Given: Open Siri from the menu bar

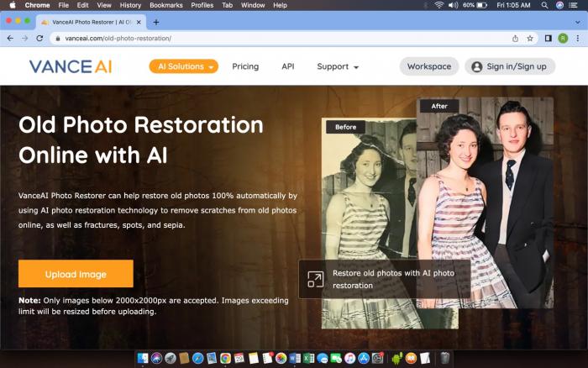Looking at the screenshot, I should coord(559,5).
